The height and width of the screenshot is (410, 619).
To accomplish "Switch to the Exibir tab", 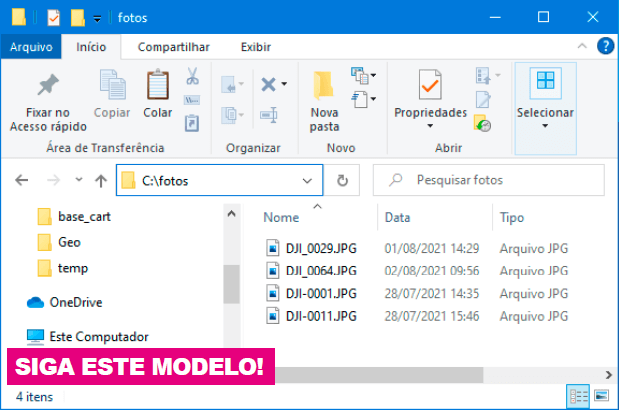I will 256,47.
